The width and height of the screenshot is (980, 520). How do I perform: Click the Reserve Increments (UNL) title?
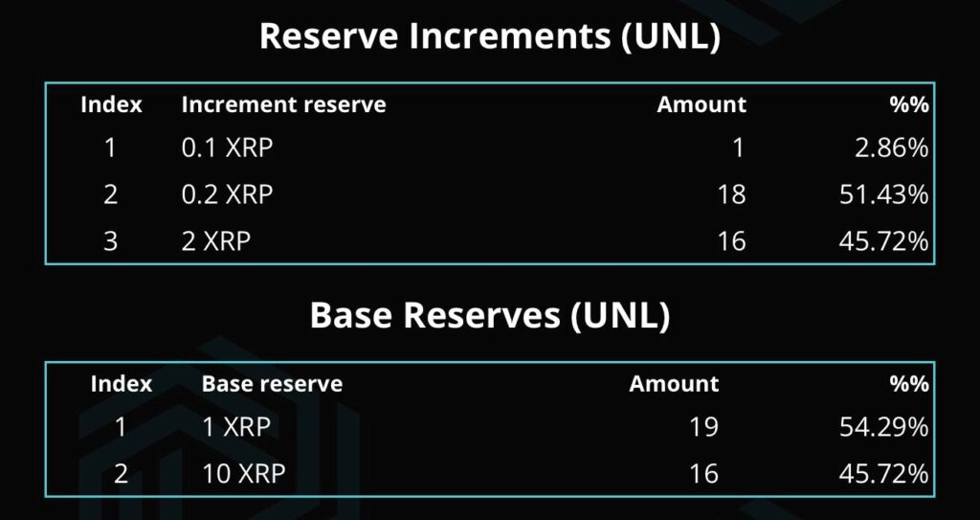pos(490,37)
